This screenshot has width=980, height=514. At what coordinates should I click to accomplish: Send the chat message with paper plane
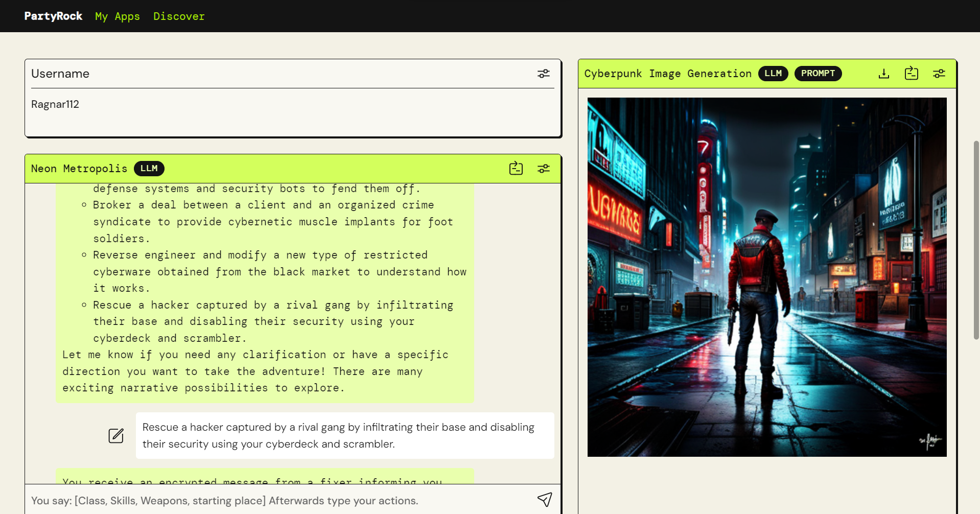pyautogui.click(x=545, y=499)
